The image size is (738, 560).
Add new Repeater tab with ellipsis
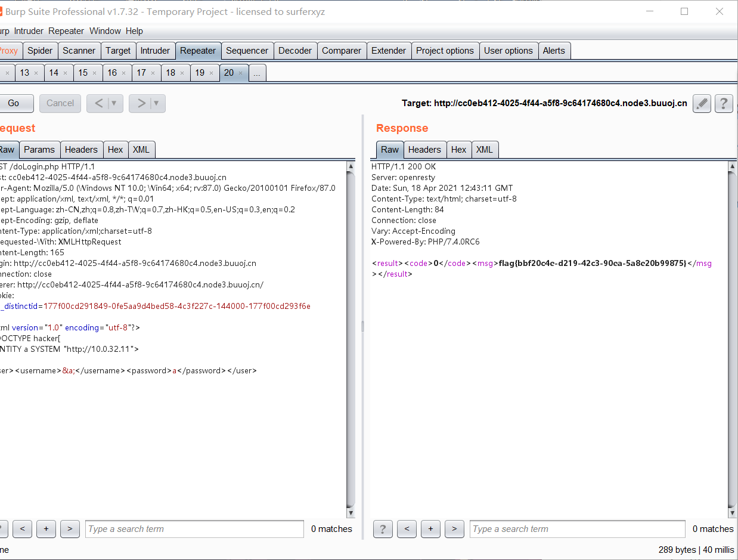(258, 73)
